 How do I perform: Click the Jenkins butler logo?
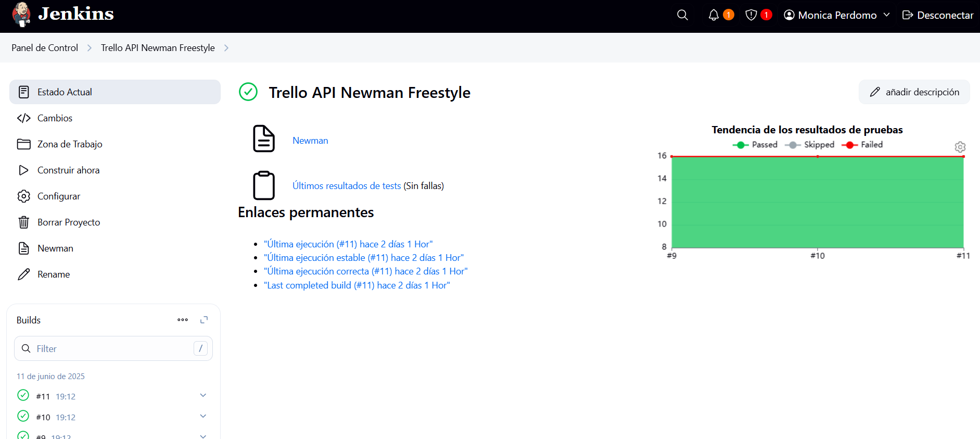(21, 15)
